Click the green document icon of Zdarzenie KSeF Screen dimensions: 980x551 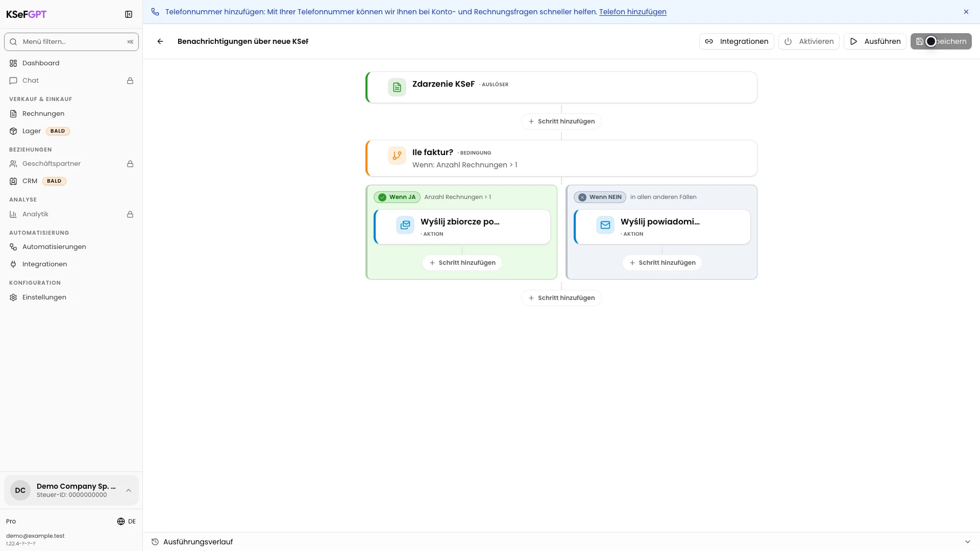[397, 87]
